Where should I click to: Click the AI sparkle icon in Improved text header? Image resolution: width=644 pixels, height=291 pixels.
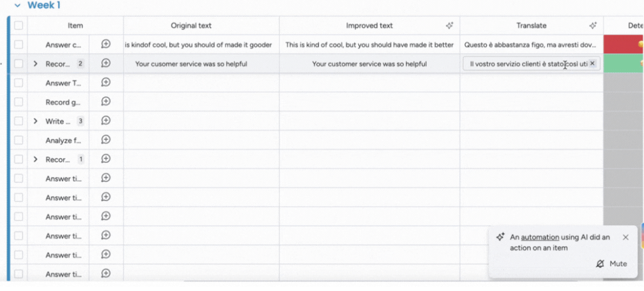[449, 25]
